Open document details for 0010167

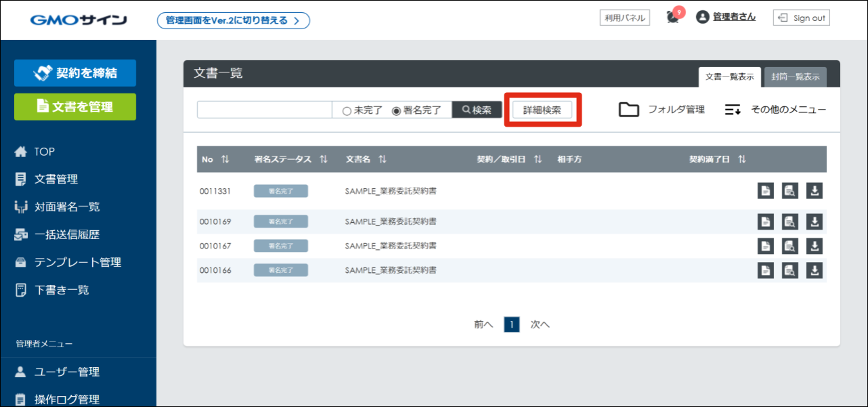pyautogui.click(x=765, y=246)
